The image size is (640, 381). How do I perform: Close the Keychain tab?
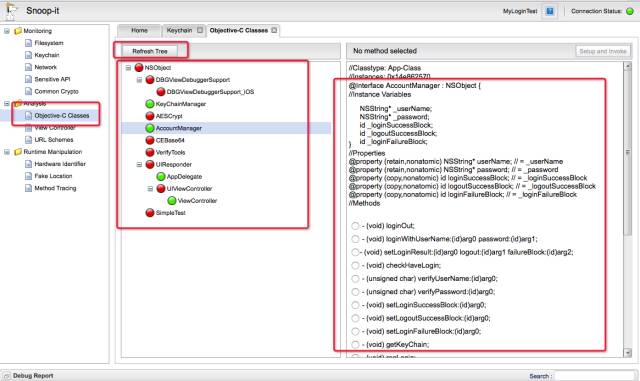[x=200, y=30]
